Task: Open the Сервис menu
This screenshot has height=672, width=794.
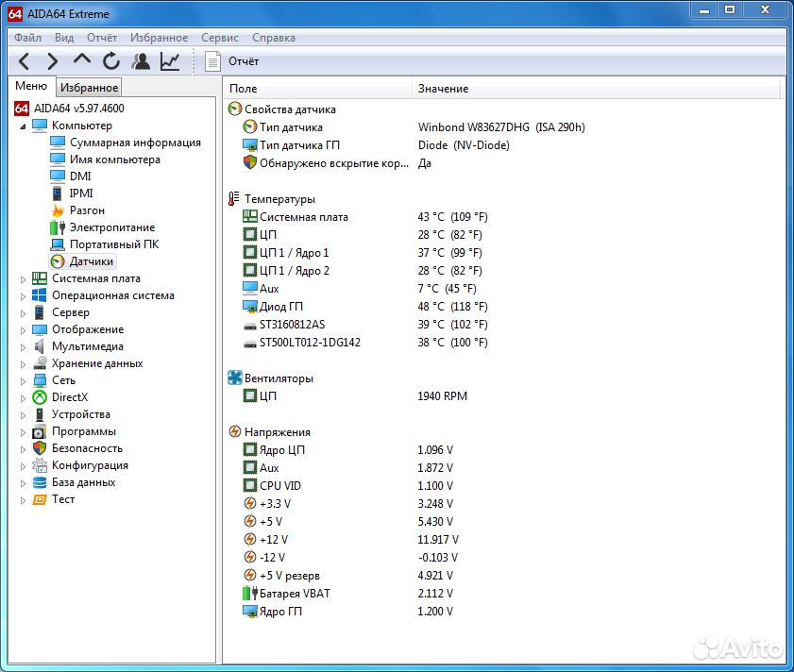Action: 219,38
